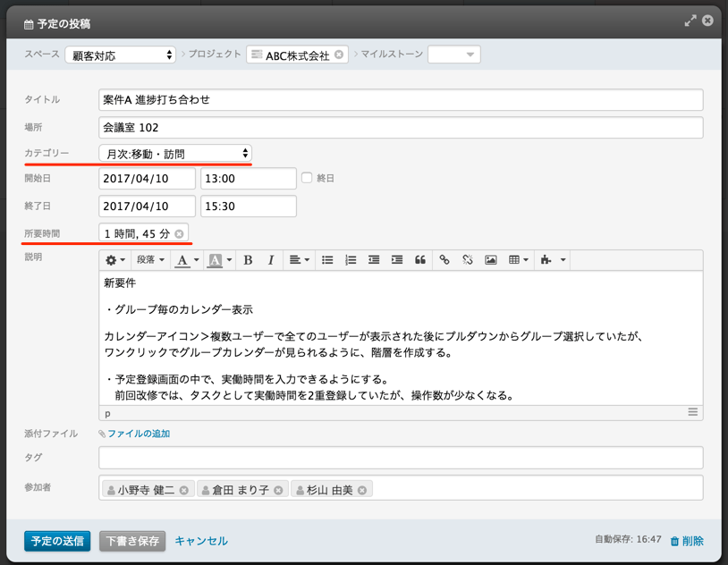This screenshot has height=565, width=728.
Task: Click the 下書き保存 button
Action: [x=132, y=541]
